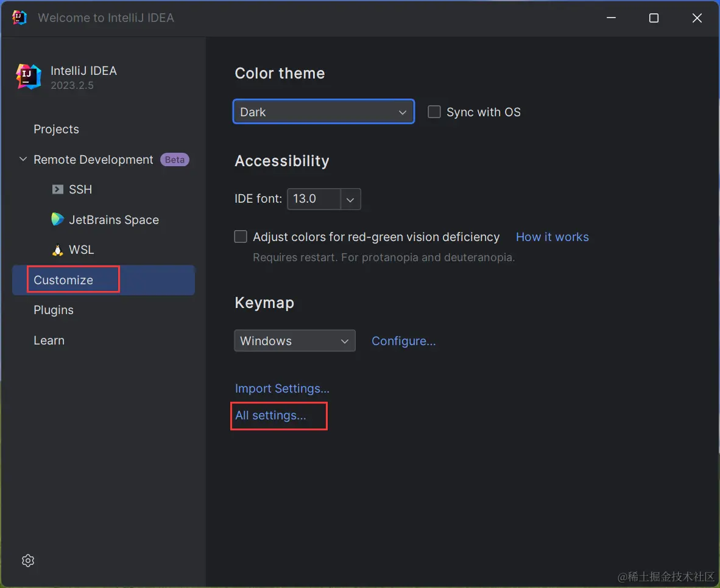Select WSL remote option

[x=81, y=250]
